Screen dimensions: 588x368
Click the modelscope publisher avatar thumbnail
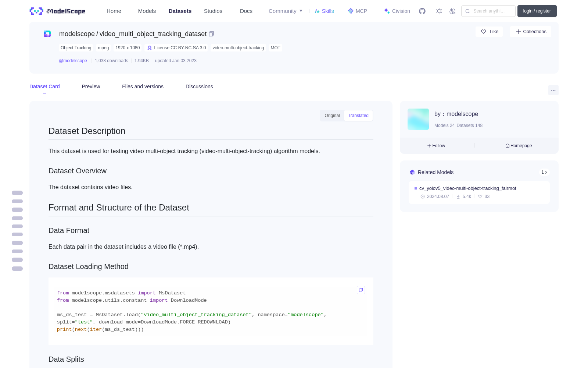(418, 119)
